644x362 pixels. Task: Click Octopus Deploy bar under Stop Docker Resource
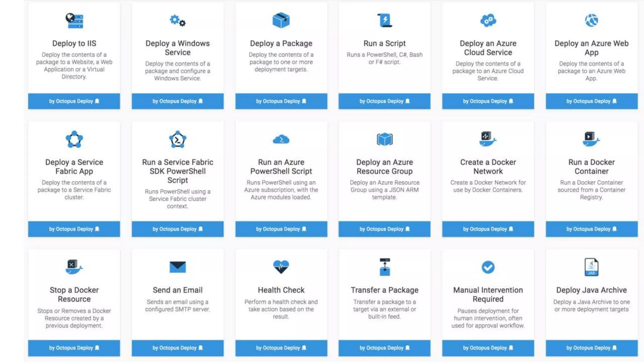74,348
